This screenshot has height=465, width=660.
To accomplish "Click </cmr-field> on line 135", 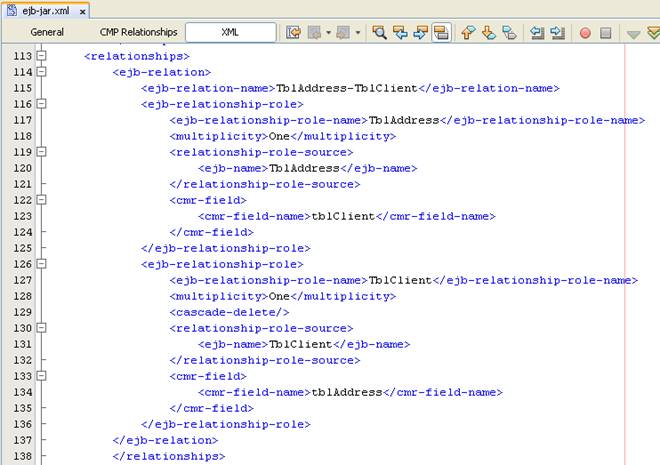I will click(x=211, y=408).
